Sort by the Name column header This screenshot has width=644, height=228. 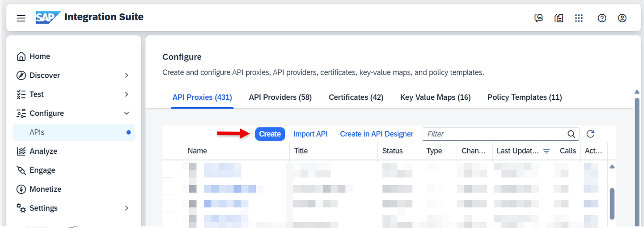tap(197, 151)
